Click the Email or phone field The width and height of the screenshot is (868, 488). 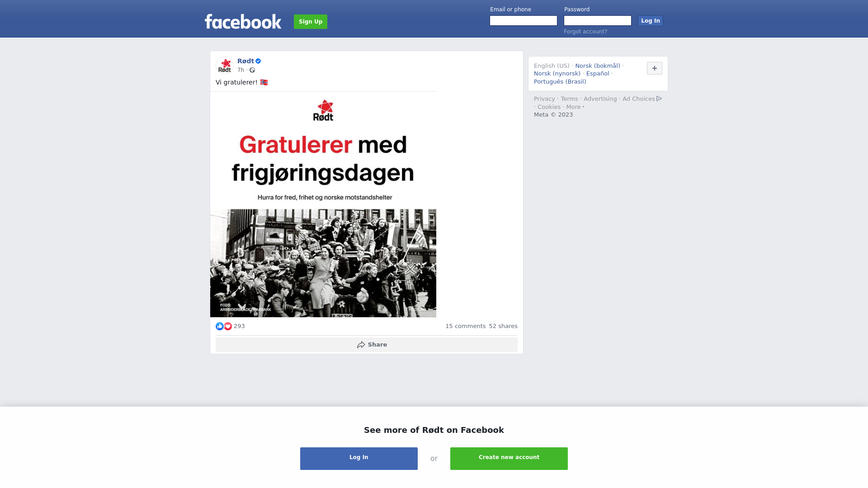(x=524, y=21)
